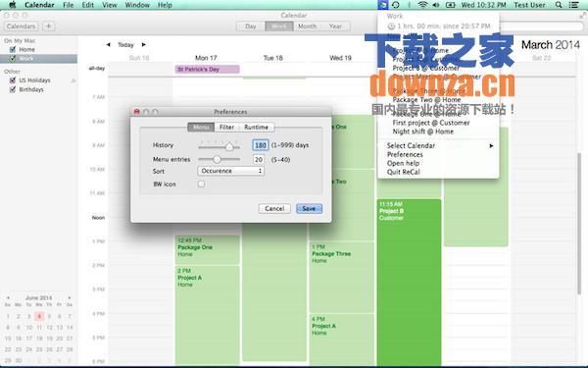Viewport: 588px width, 368px height.
Task: Go to next week arrow
Action: coord(143,45)
